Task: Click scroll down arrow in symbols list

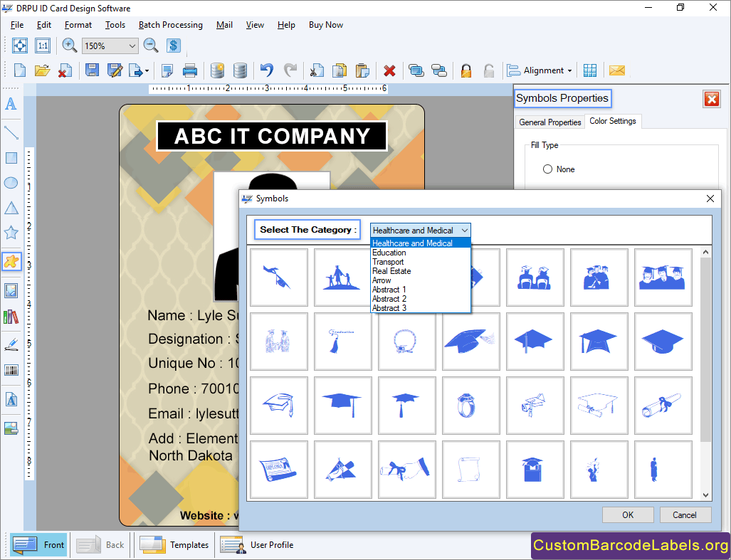Action: point(705,495)
